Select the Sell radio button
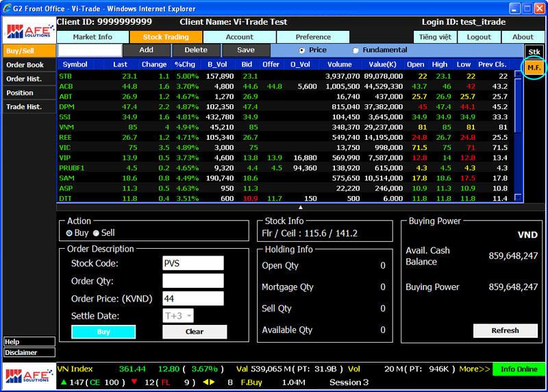The image size is (548, 392). pos(96,233)
